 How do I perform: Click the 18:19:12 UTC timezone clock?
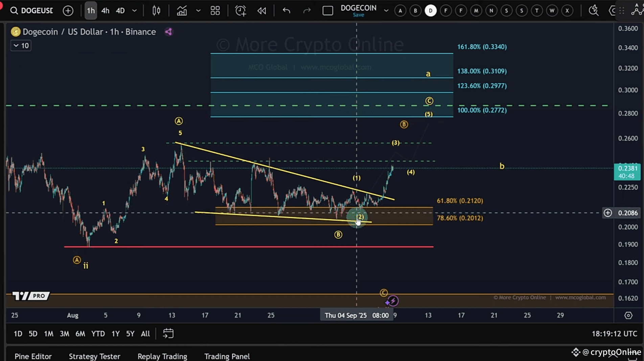[615, 334]
